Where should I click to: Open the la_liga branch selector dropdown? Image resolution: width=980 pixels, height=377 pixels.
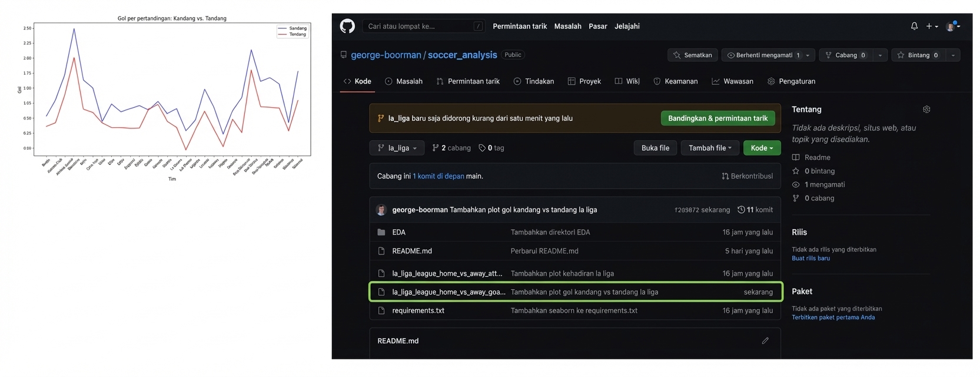point(397,148)
